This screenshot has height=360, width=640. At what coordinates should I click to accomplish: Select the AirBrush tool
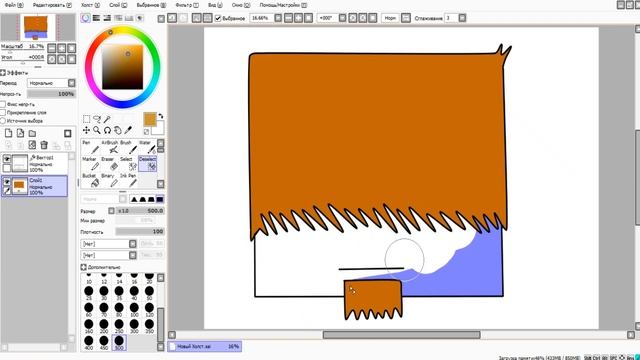click(x=109, y=147)
